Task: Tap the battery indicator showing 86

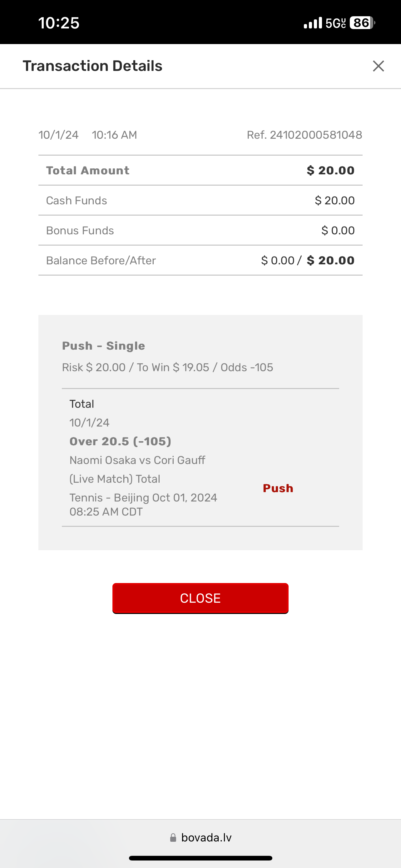Action: [x=362, y=23]
